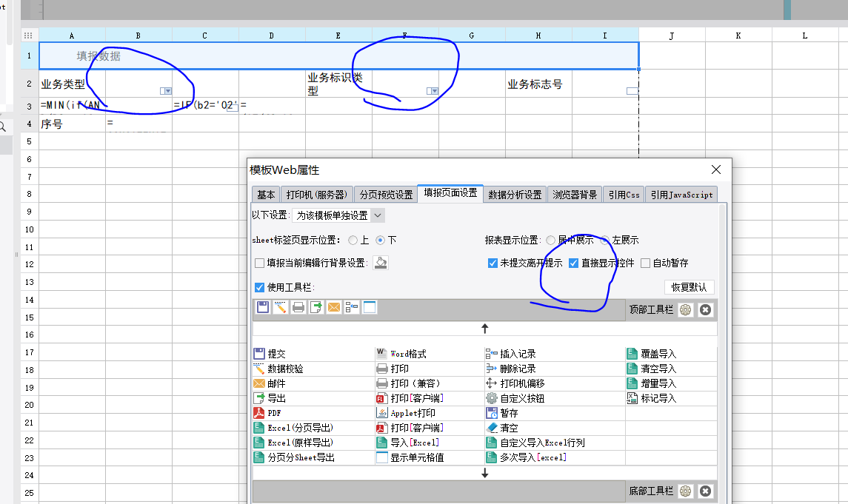
Task: Close the 模板Web属性 dialog
Action: (716, 169)
